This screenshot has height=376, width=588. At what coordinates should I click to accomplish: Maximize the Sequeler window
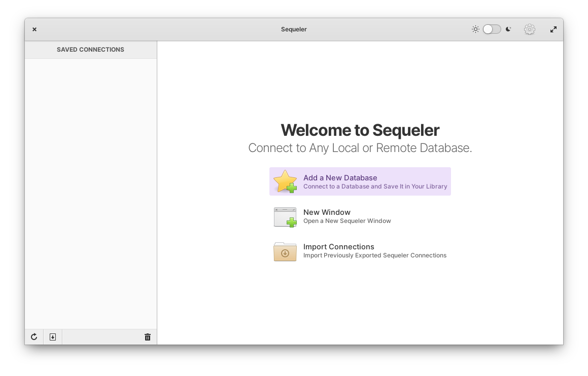tap(554, 29)
